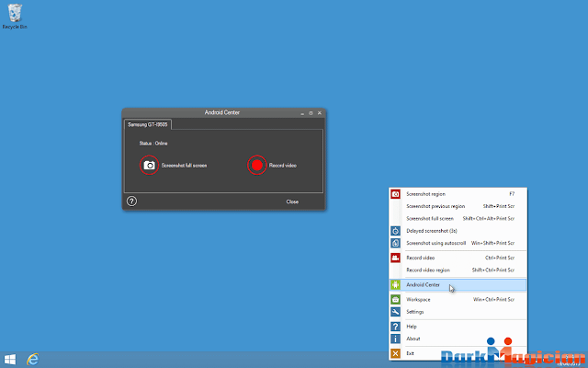Click the Close button in Android Center

[292, 201]
